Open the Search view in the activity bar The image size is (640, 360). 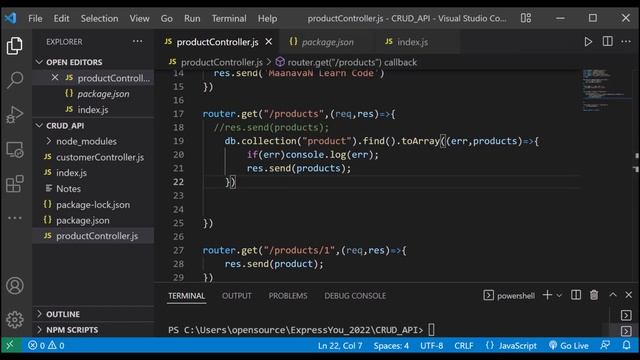click(x=15, y=80)
